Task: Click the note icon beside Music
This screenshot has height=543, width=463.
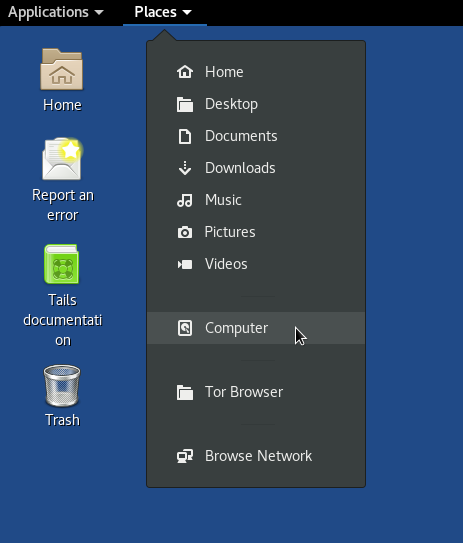Action: coord(185,200)
